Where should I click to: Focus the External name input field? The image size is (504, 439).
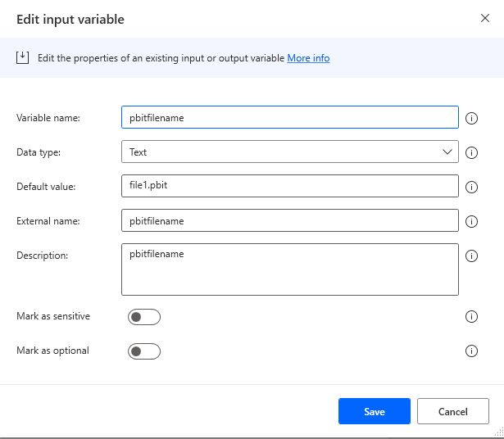288,221
